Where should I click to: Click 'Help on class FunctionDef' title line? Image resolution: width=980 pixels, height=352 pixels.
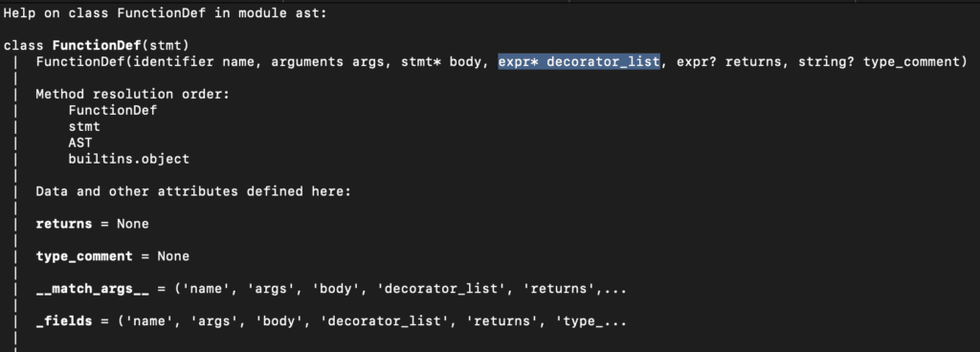[165, 13]
